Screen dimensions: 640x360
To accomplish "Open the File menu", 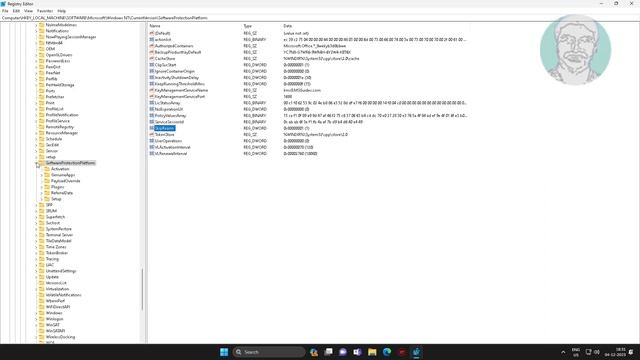I will (5, 11).
